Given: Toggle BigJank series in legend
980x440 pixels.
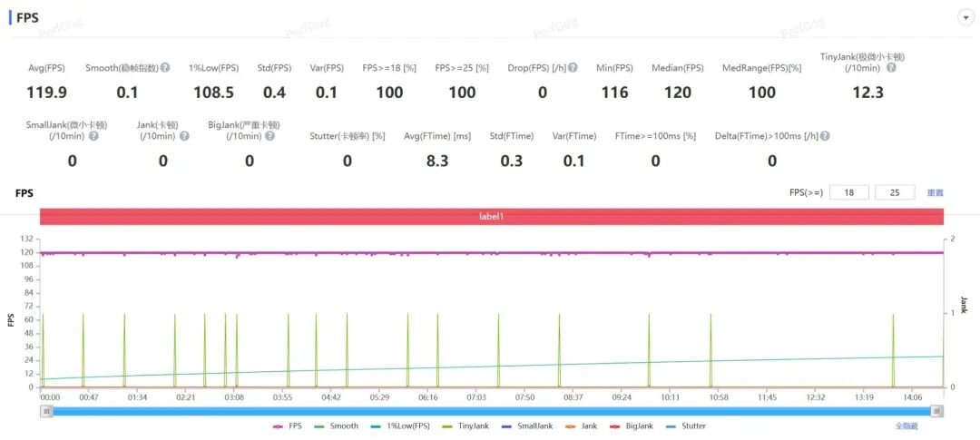Looking at the screenshot, I should [x=632, y=426].
